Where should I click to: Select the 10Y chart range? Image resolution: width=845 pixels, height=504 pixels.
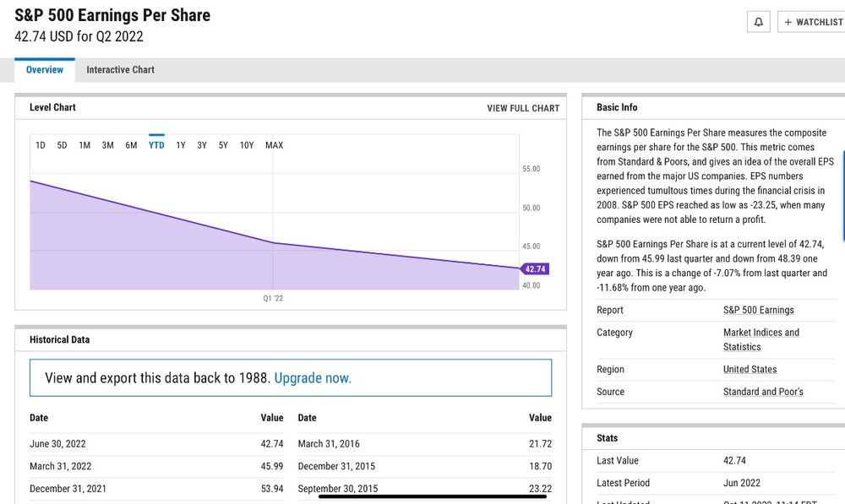(246, 145)
